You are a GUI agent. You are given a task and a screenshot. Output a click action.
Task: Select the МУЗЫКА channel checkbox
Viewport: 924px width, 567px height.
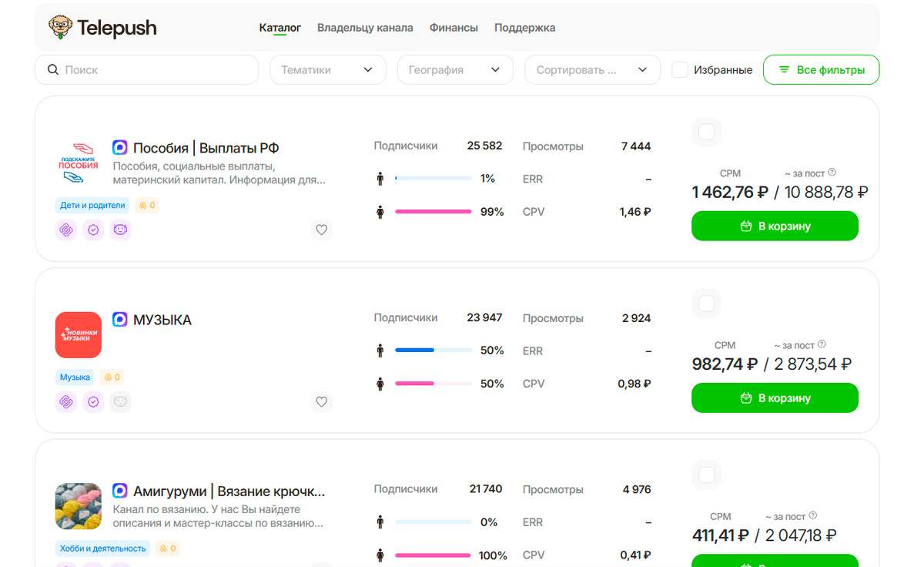point(706,304)
